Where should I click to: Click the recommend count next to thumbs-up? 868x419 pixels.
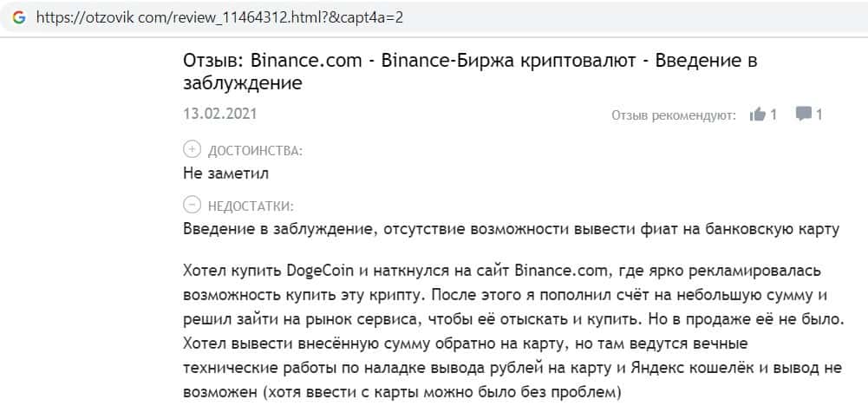[773, 114]
